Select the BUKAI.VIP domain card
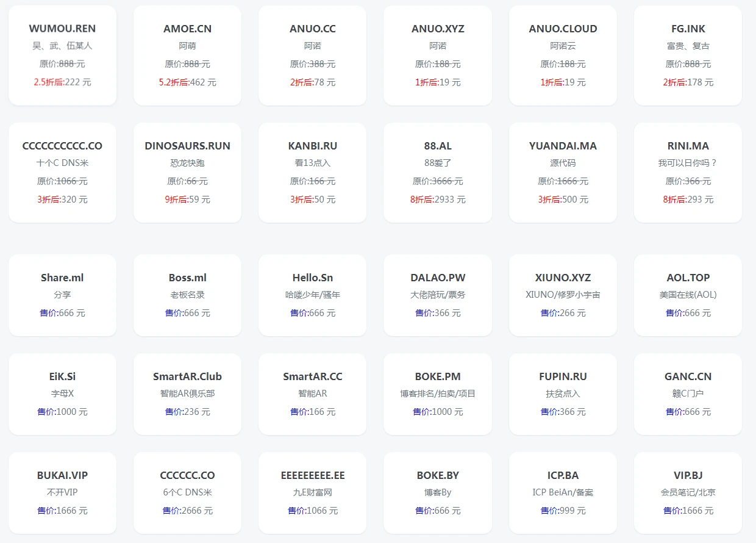 (62, 493)
